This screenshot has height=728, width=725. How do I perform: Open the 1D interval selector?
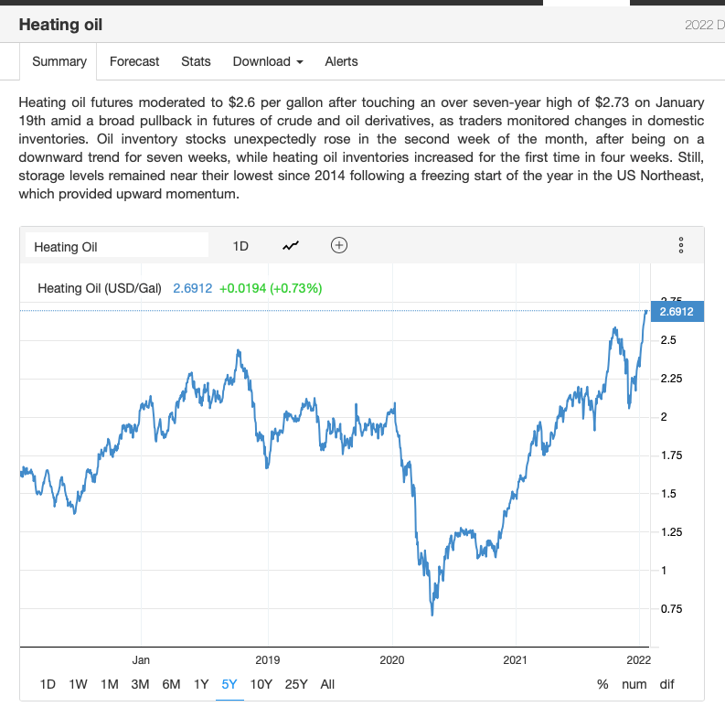point(240,246)
